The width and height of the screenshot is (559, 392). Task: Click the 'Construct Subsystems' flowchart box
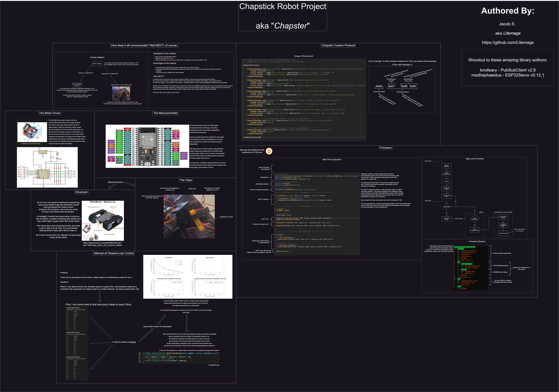tap(447, 166)
